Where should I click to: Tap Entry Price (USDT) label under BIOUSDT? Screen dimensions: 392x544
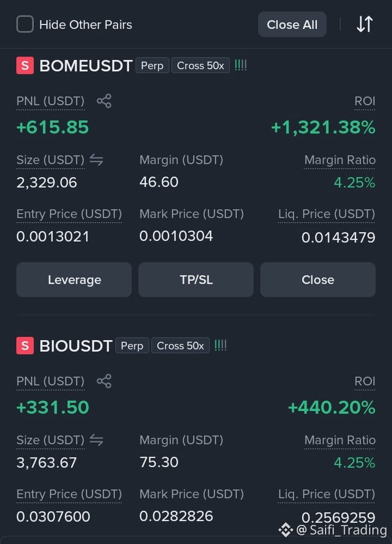(69, 494)
